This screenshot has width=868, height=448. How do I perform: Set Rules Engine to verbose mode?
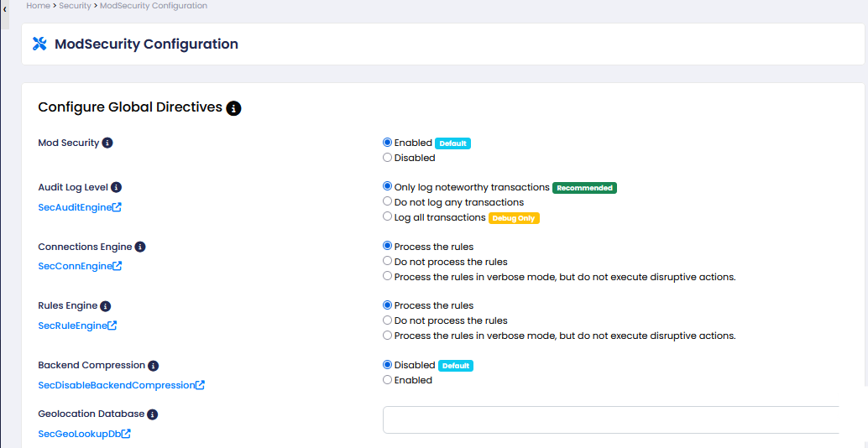tap(387, 336)
